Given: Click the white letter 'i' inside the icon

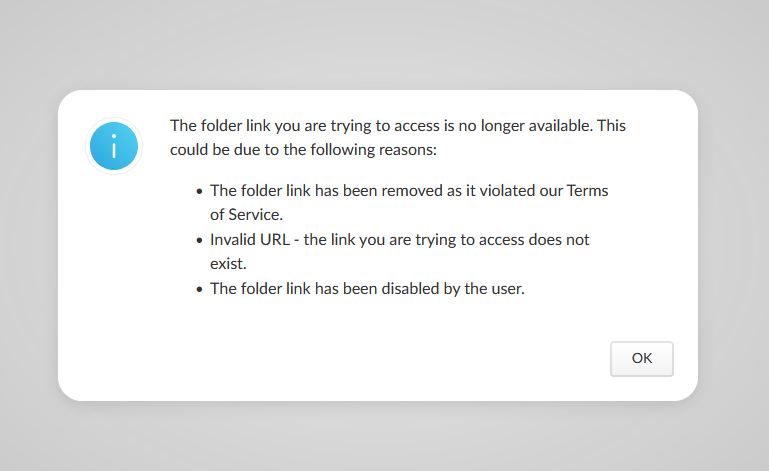Looking at the screenshot, I should click(x=114, y=146).
